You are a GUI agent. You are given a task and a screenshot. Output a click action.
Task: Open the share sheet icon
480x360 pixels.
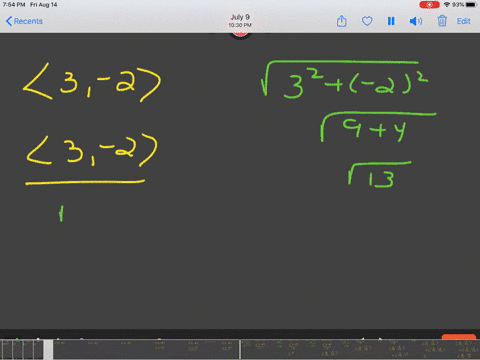[341, 21]
